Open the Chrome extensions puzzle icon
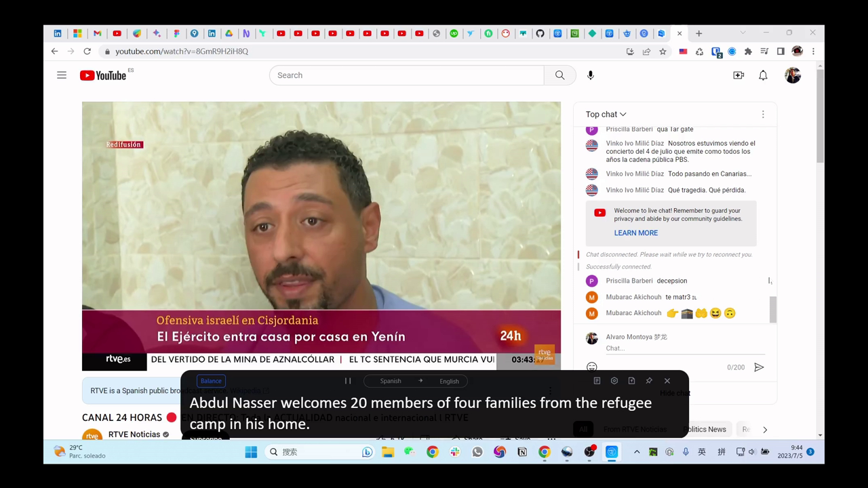This screenshot has width=868, height=488. point(748,52)
